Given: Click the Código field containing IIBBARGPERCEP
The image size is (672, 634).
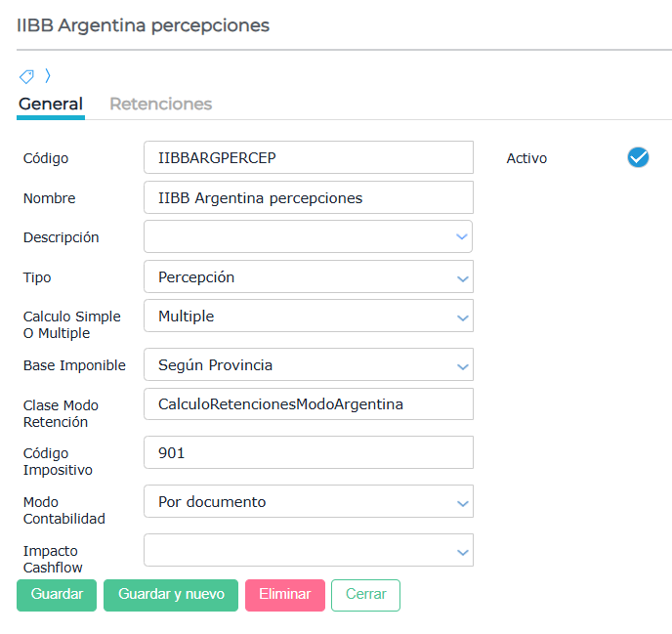Looking at the screenshot, I should [x=308, y=157].
